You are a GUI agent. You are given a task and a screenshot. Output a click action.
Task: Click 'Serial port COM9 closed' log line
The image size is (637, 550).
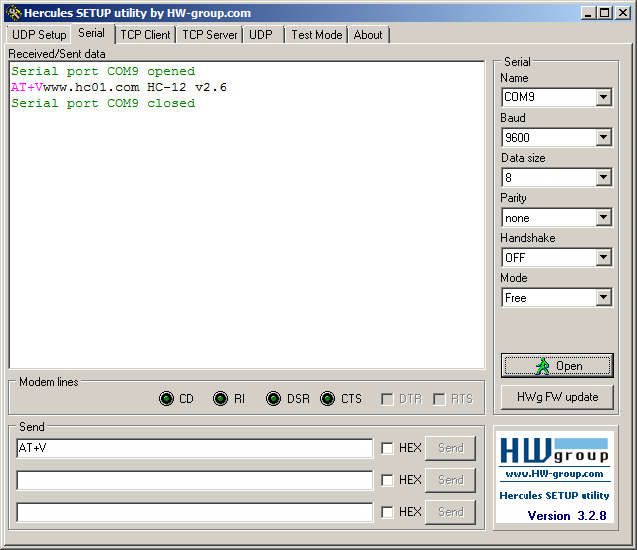[x=103, y=103]
